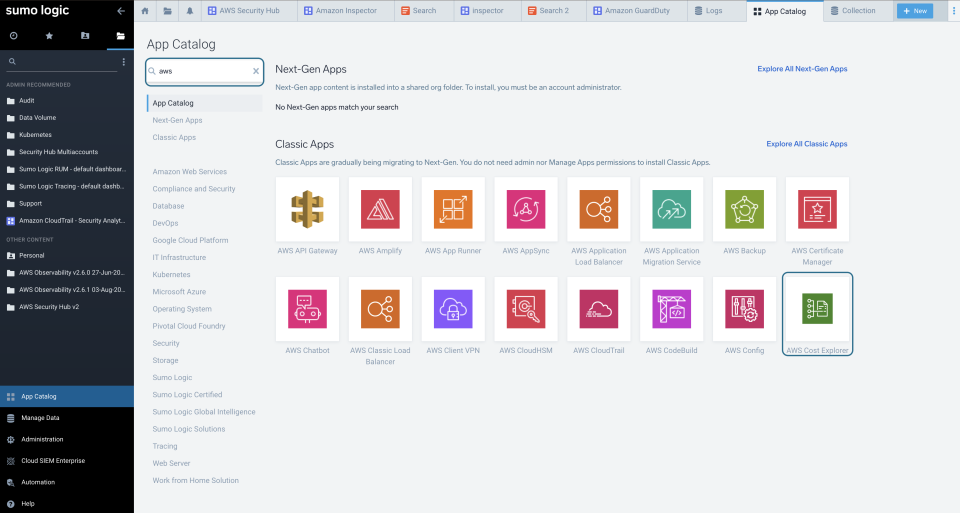960x513 pixels.
Task: Open the AWS Client VPN app icon
Action: pos(453,309)
